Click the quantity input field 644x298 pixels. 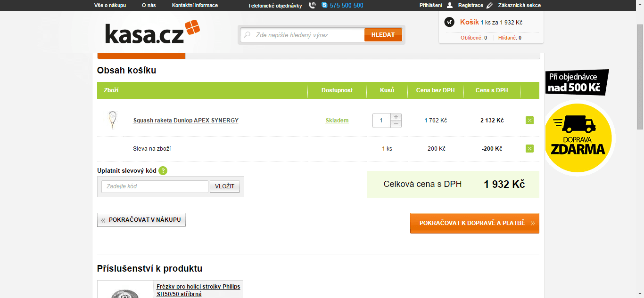(381, 121)
